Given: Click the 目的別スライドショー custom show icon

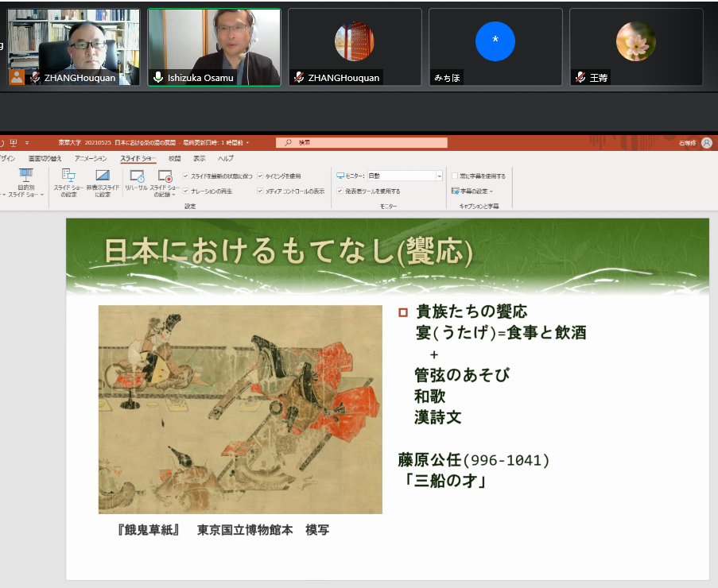Looking at the screenshot, I should coord(26,176).
